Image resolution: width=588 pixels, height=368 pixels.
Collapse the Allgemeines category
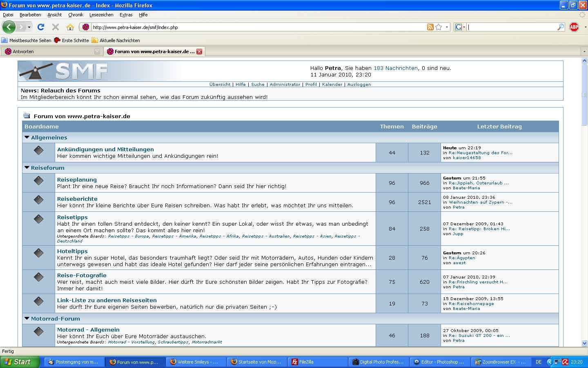27,137
